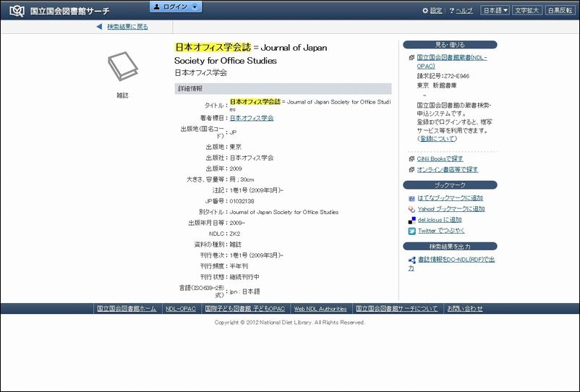Click 検索結果に戻る link

pyautogui.click(x=127, y=27)
